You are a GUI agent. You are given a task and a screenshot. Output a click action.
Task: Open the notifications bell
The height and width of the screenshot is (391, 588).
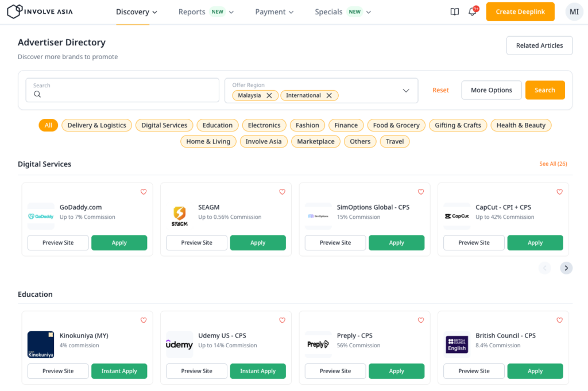point(473,11)
